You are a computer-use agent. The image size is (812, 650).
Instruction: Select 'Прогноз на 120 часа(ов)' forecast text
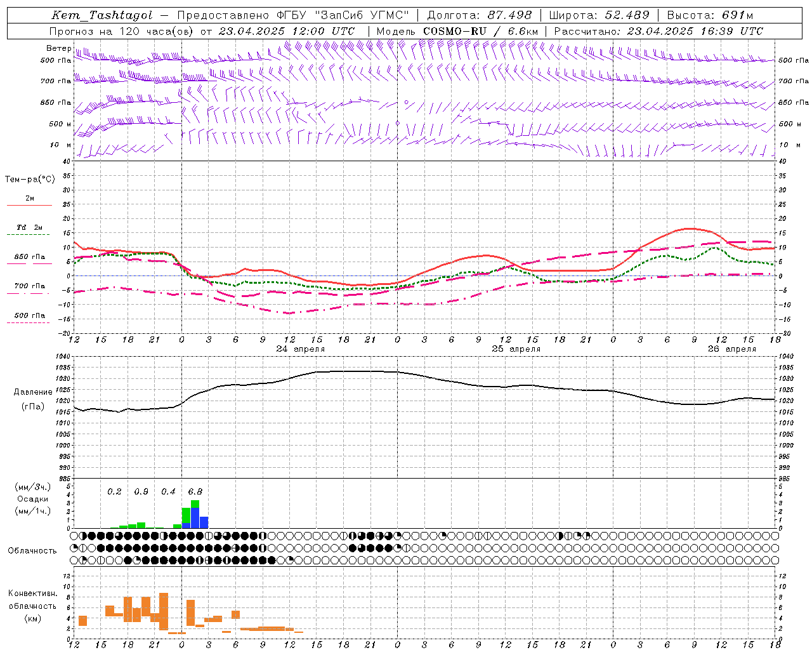click(x=122, y=31)
